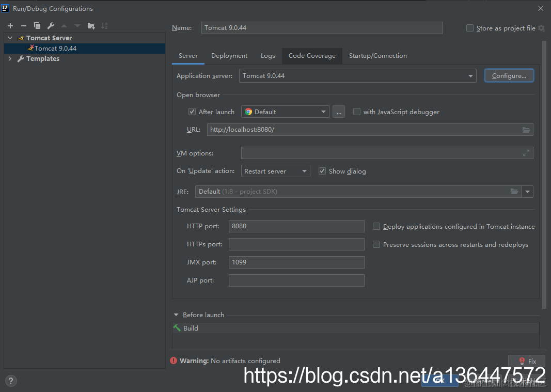Move configuration down with arrow icon
Viewport: 551px width, 392px height.
pos(77,26)
